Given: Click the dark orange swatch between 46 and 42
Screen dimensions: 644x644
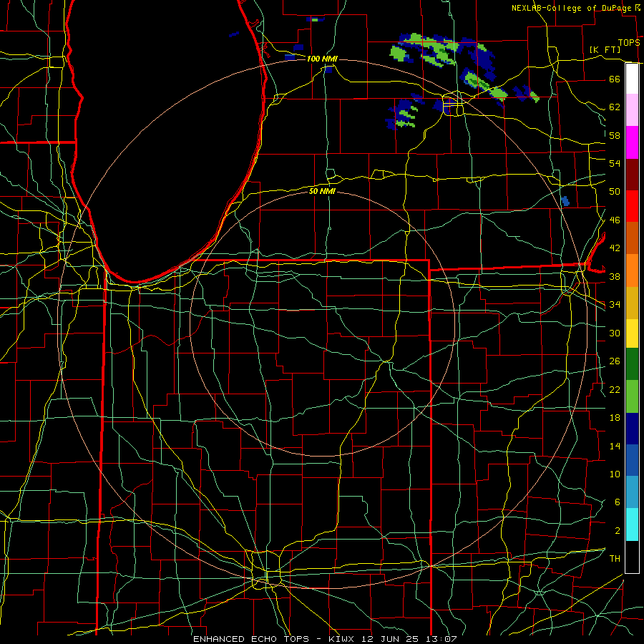Looking at the screenshot, I should coord(632,238).
